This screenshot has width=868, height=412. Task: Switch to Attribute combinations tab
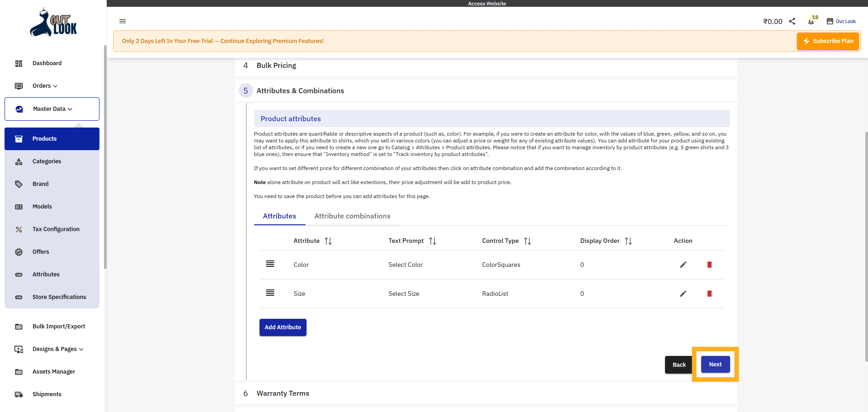352,216
